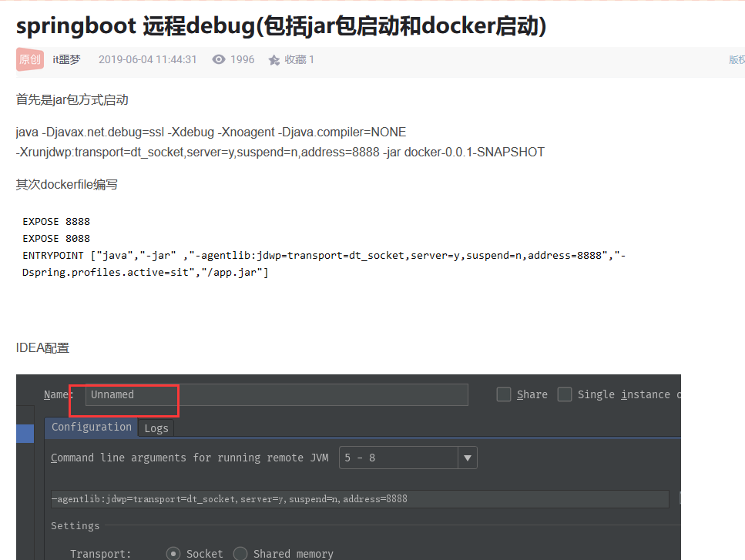This screenshot has height=560, width=745.
Task: Click the article title heading
Action: pyautogui.click(x=281, y=25)
